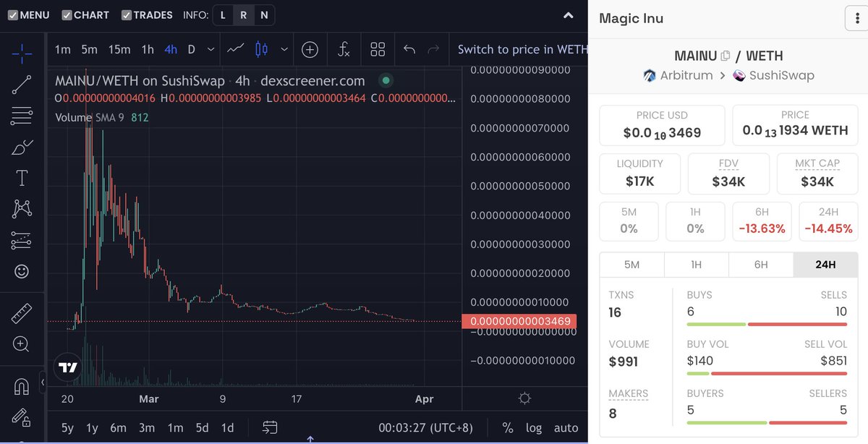Set INFO position to R
Viewport: 868px width, 444px height.
coord(243,14)
